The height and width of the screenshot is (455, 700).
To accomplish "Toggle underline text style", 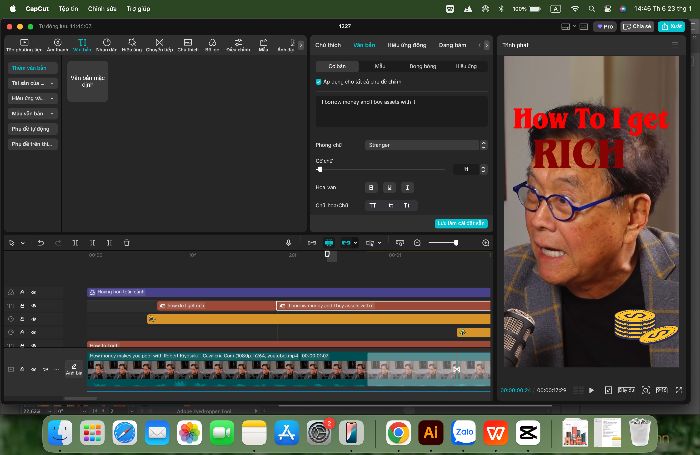I will point(389,188).
